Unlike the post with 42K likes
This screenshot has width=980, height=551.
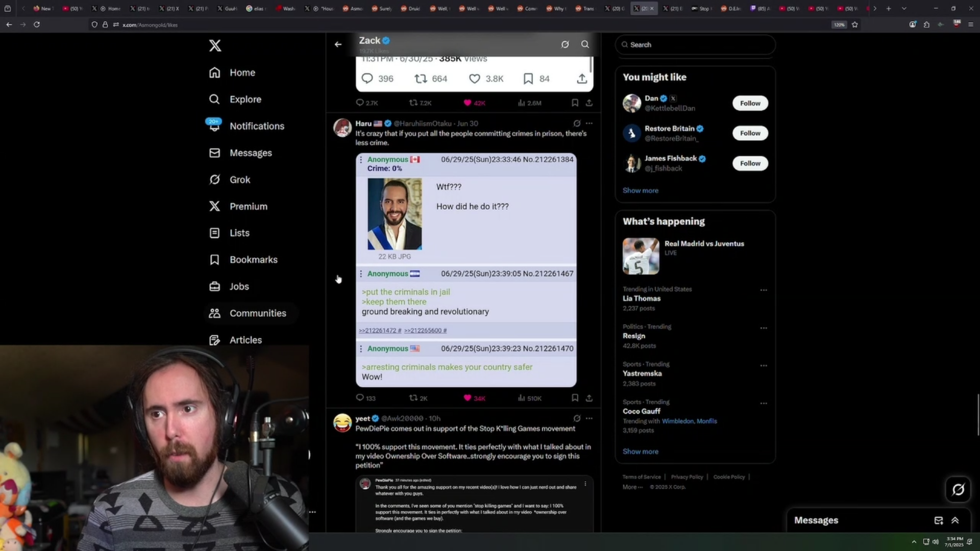point(474,103)
